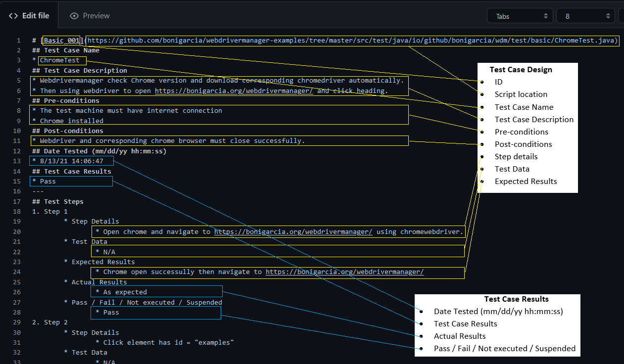Viewport: 624px width, 364px height.
Task: Click the code brackets icon on Edit file
Action: 13,16
